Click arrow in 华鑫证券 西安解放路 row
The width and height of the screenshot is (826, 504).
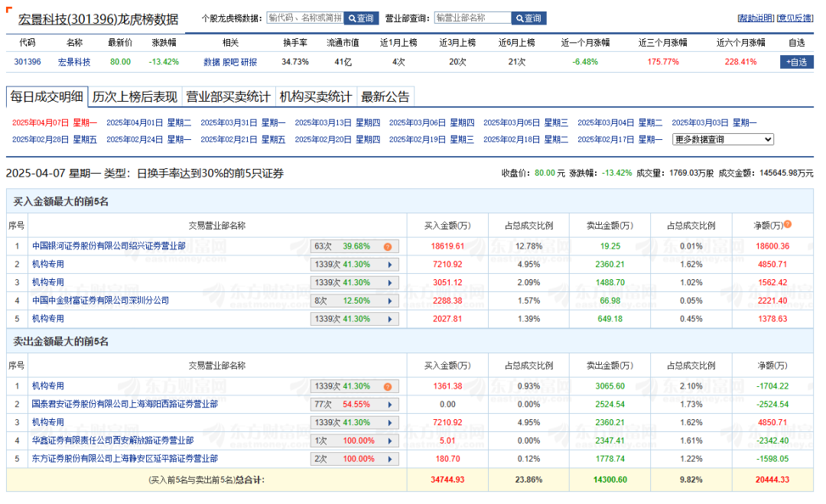click(389, 441)
